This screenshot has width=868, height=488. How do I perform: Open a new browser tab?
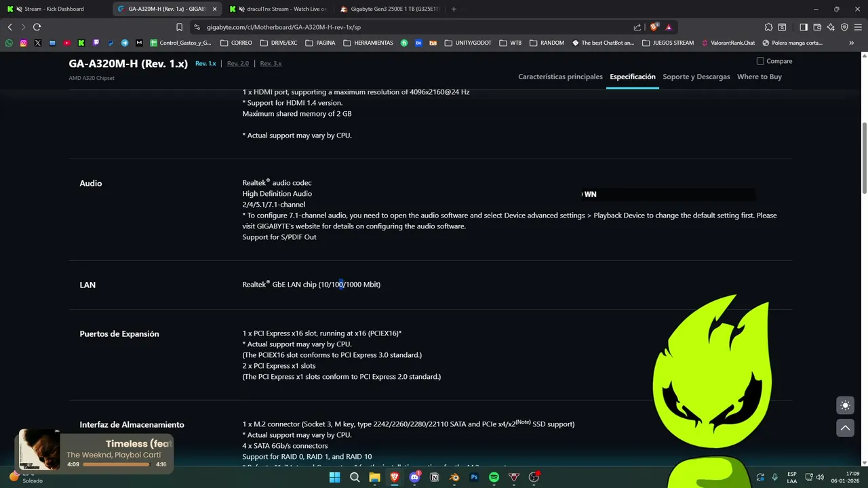(x=454, y=9)
